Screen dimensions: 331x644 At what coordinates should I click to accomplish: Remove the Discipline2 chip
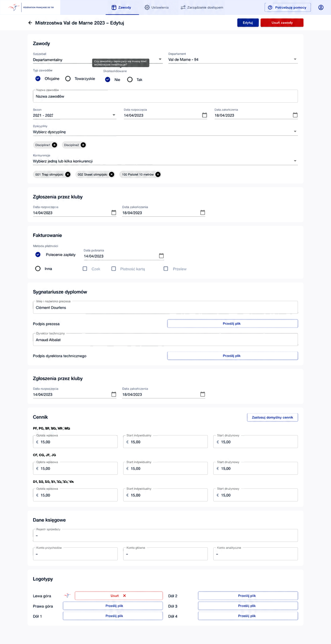coord(83,145)
